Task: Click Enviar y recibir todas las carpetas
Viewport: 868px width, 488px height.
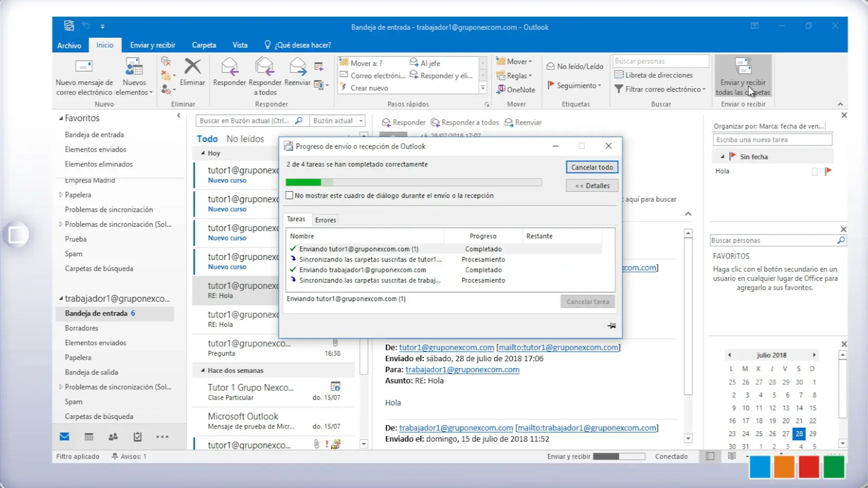Action: 743,76
